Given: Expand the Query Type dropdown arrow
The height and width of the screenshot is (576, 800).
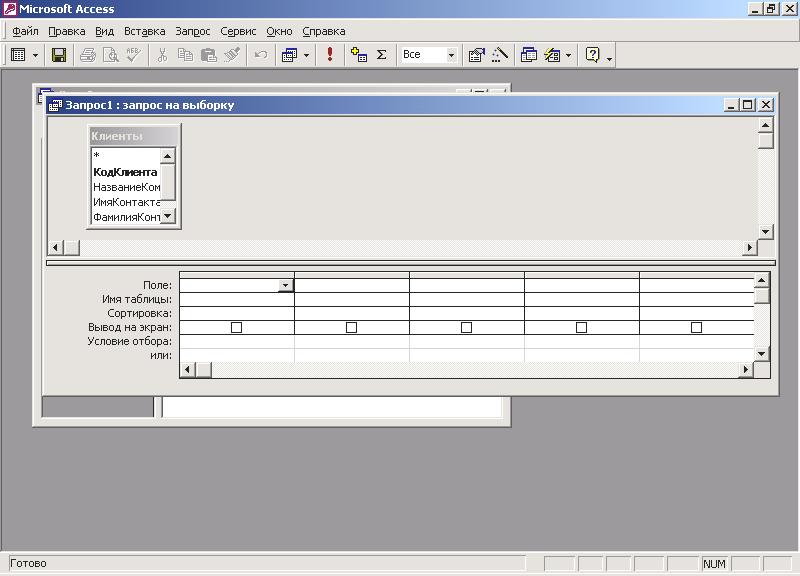Looking at the screenshot, I should point(306,55).
